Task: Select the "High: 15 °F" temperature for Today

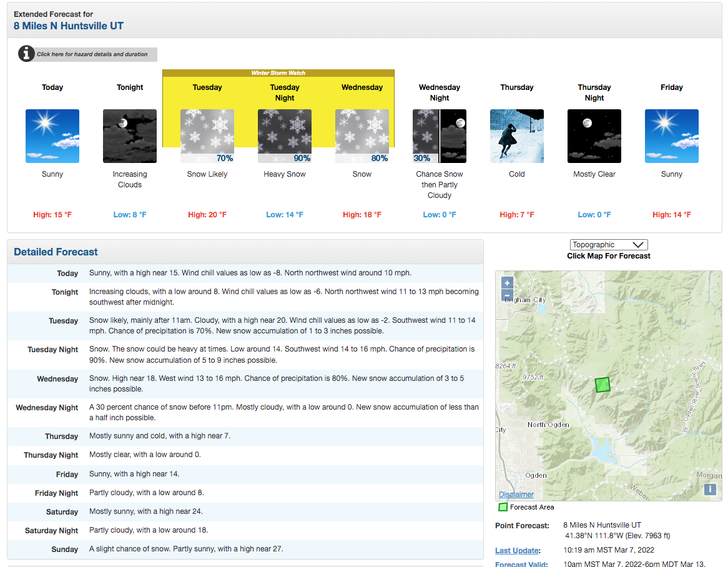Action: (x=52, y=215)
